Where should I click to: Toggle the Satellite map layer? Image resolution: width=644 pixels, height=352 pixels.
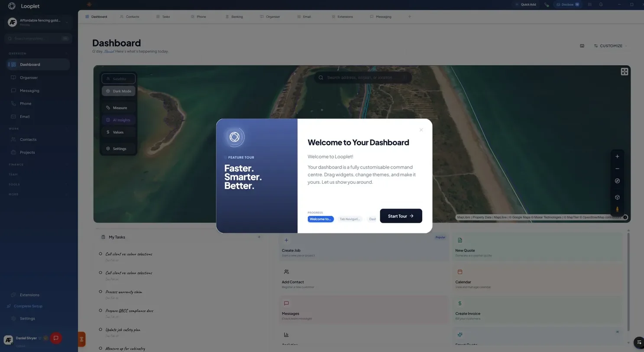click(119, 79)
